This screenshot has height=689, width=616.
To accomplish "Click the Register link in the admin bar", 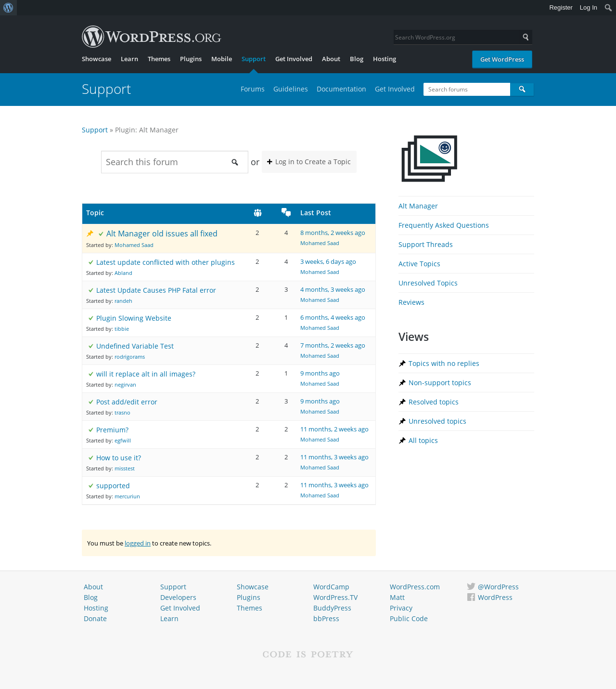I will [561, 8].
